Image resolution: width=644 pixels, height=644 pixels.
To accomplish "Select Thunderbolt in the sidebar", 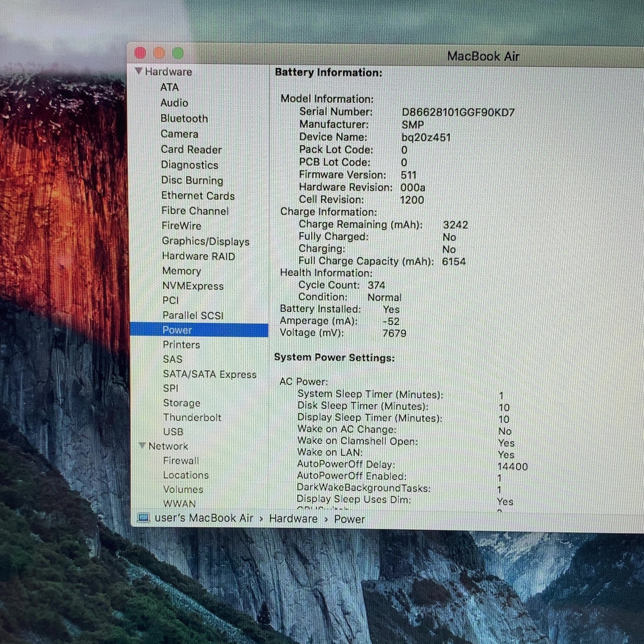I will pos(192,418).
